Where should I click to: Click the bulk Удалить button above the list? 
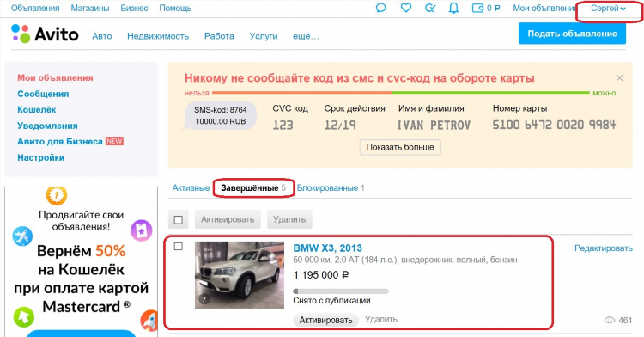(x=289, y=219)
